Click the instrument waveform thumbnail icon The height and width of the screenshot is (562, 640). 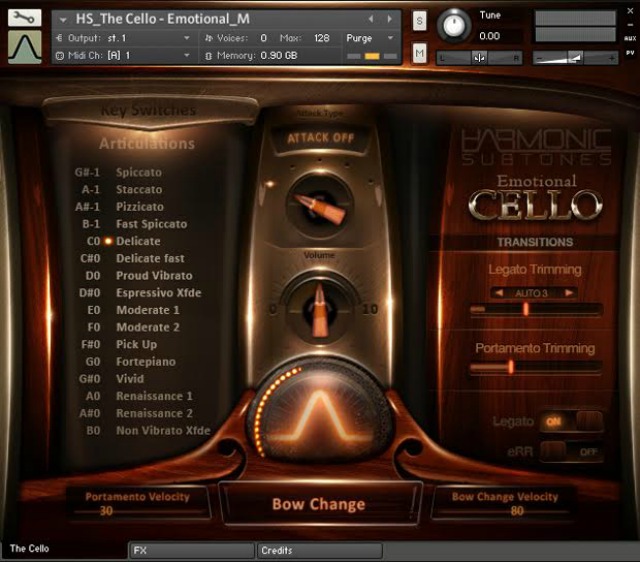(x=24, y=47)
